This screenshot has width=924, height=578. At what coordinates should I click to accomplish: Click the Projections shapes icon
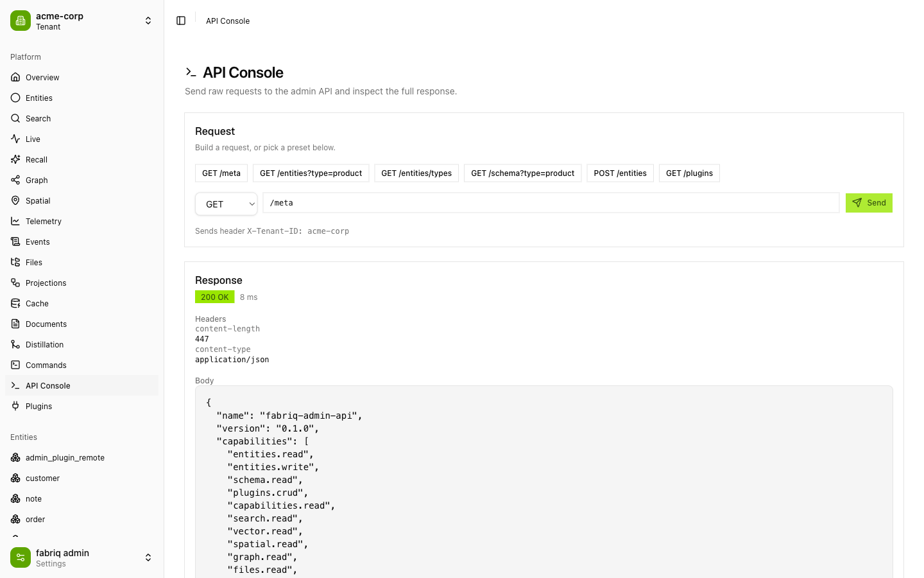tap(15, 283)
